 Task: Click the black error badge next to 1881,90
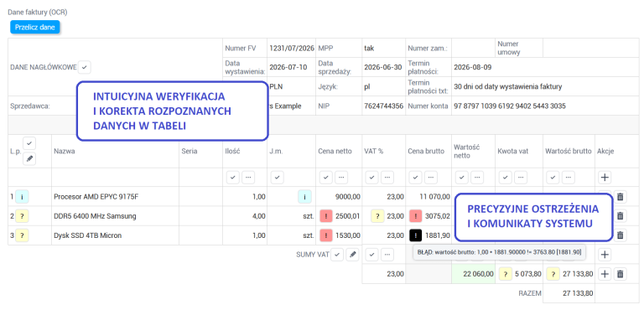coord(416,235)
